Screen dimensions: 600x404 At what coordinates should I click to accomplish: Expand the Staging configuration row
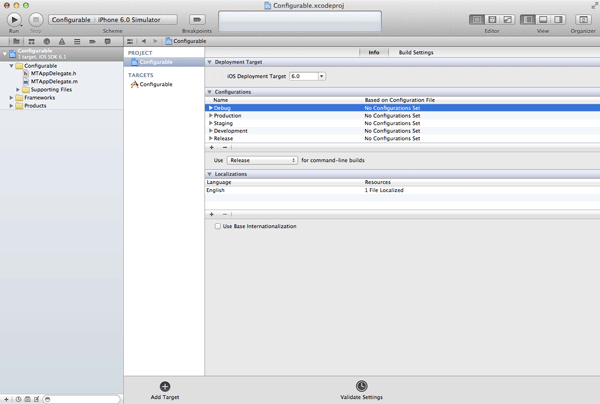coord(210,123)
